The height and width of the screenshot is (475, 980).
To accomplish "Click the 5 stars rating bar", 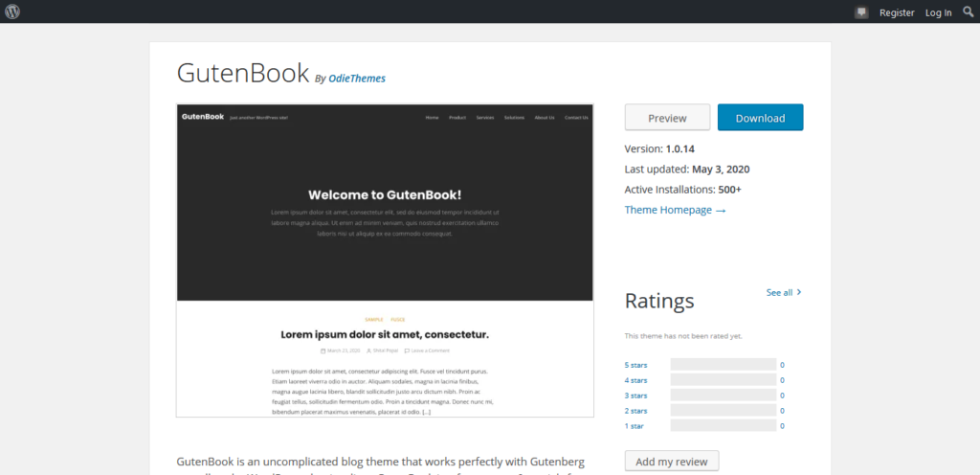I will pyautogui.click(x=724, y=364).
